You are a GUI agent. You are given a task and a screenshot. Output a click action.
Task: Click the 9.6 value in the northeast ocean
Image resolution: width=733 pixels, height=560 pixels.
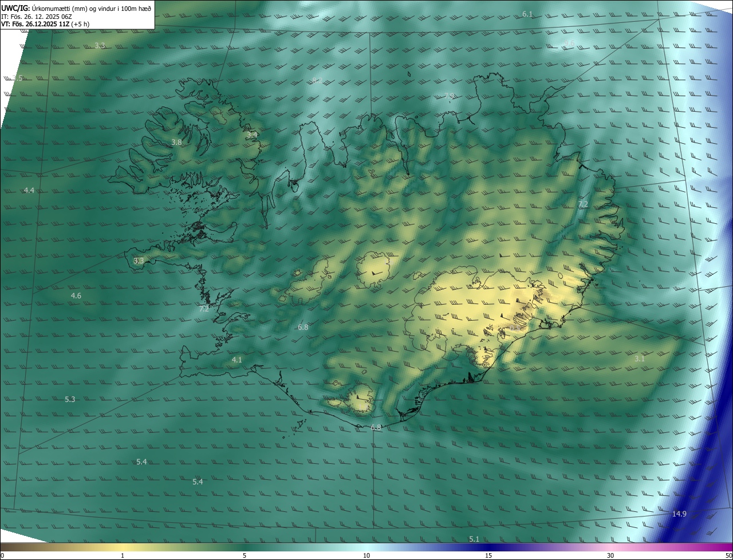tap(569, 43)
